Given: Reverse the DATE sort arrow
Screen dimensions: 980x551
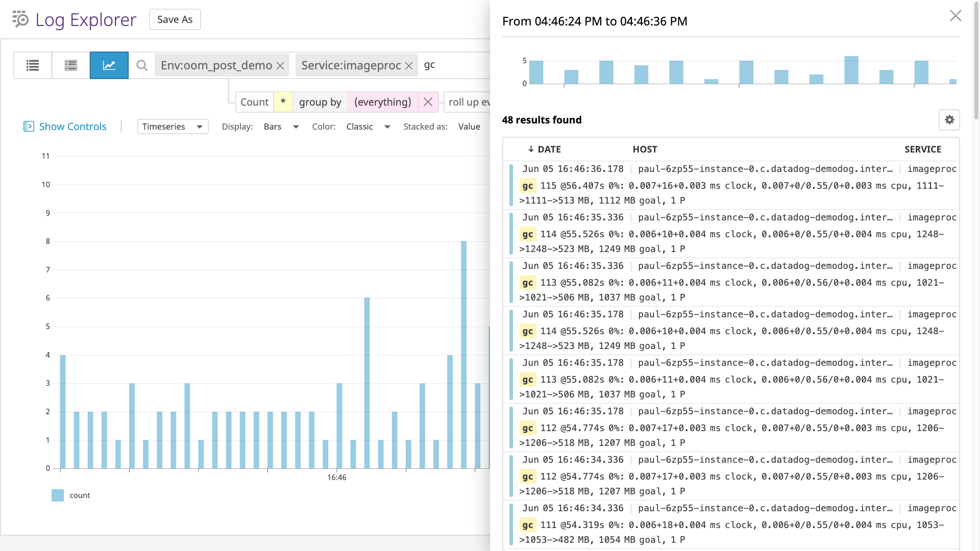Looking at the screenshot, I should click(531, 149).
